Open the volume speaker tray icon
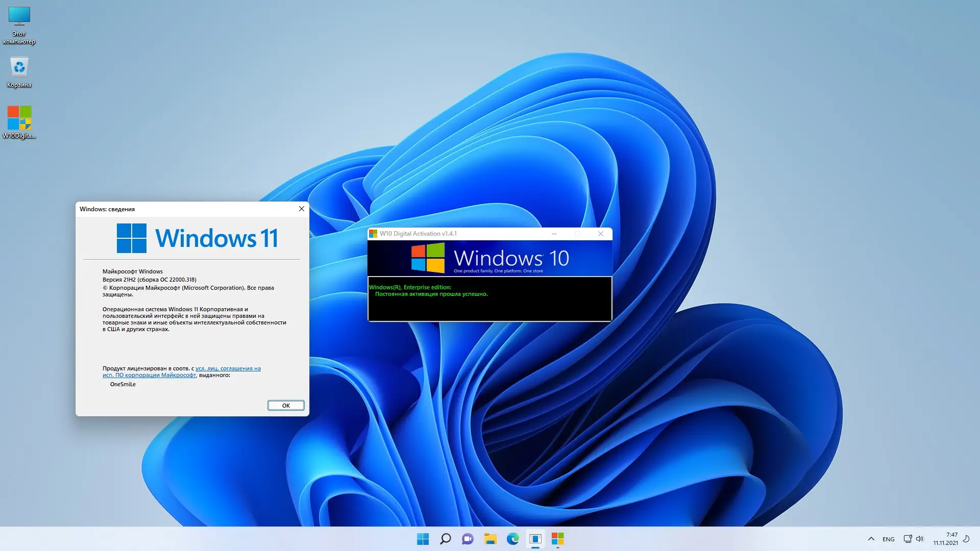The height and width of the screenshot is (551, 980). coord(920,539)
